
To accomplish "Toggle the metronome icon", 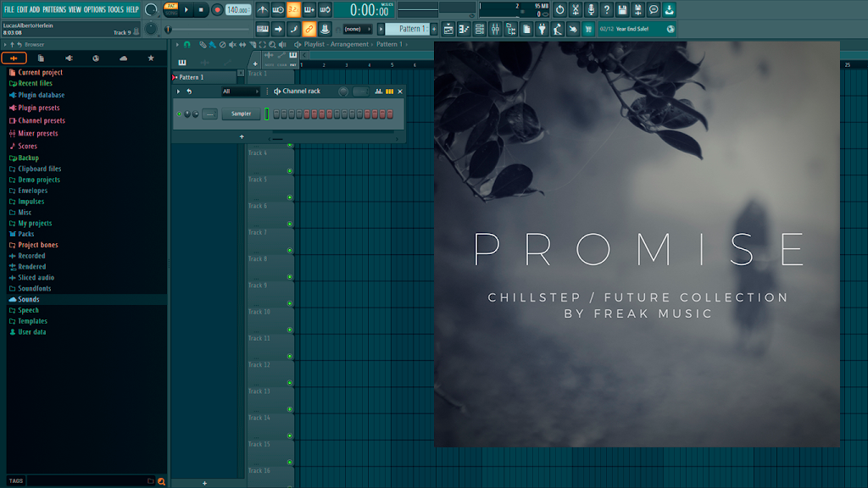I will click(263, 9).
